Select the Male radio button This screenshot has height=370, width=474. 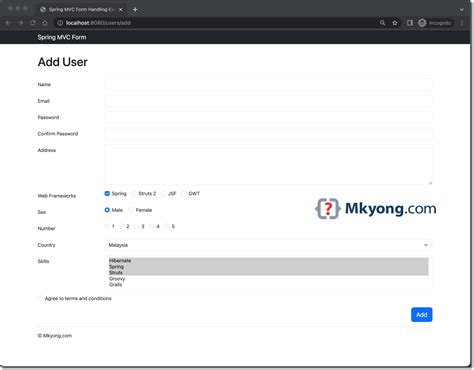click(107, 210)
